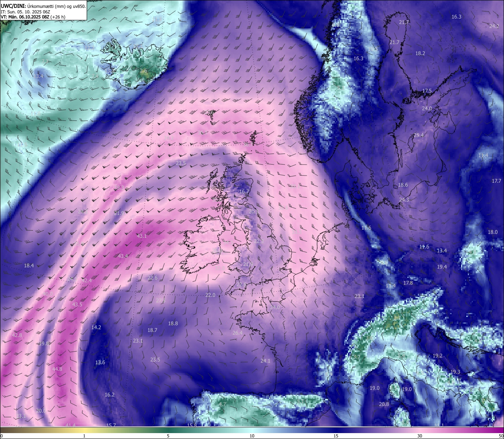Click the 18.4 value label
Viewport: 504px width, 439px height.
(x=29, y=266)
